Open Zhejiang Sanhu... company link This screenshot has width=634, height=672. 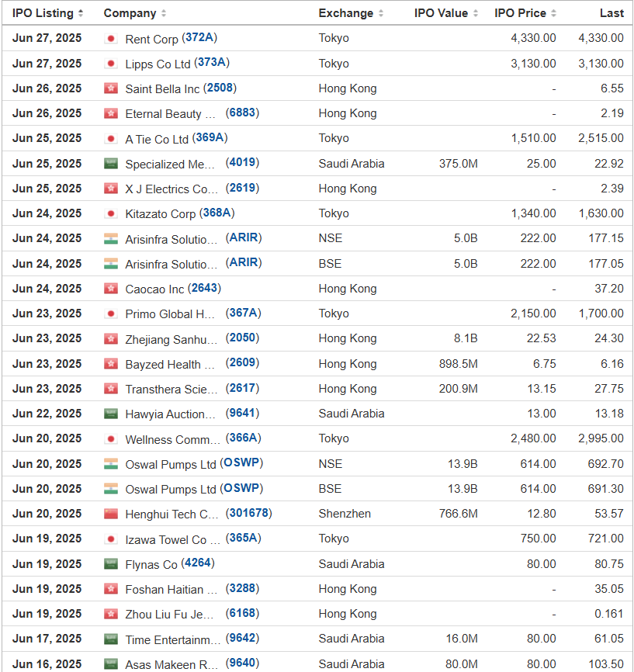(x=171, y=339)
